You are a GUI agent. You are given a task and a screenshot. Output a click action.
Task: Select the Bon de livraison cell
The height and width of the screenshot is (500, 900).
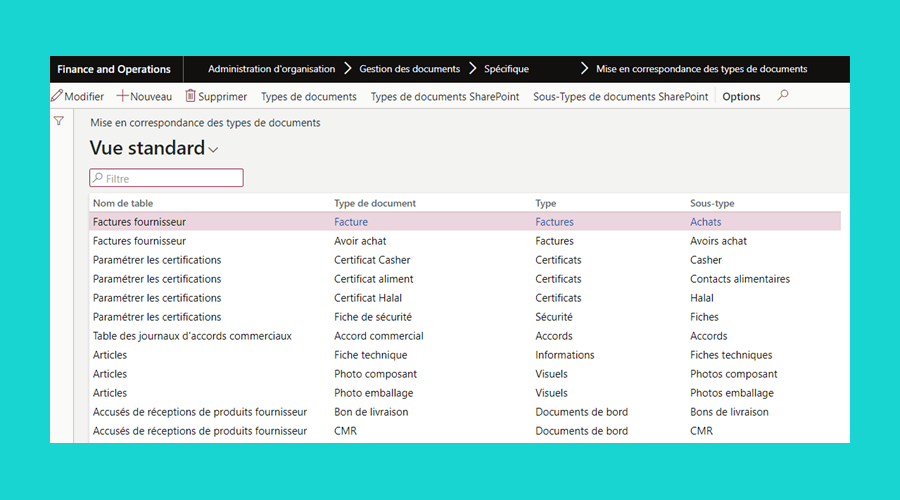(x=371, y=412)
